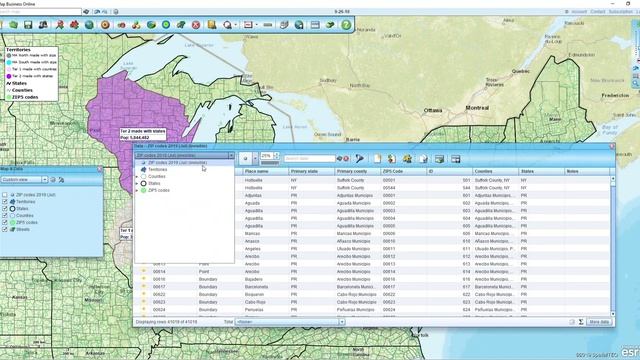The image size is (640, 360).
Task: Toggle Territories layer checkbox in Map & Data
Action: coord(4,202)
